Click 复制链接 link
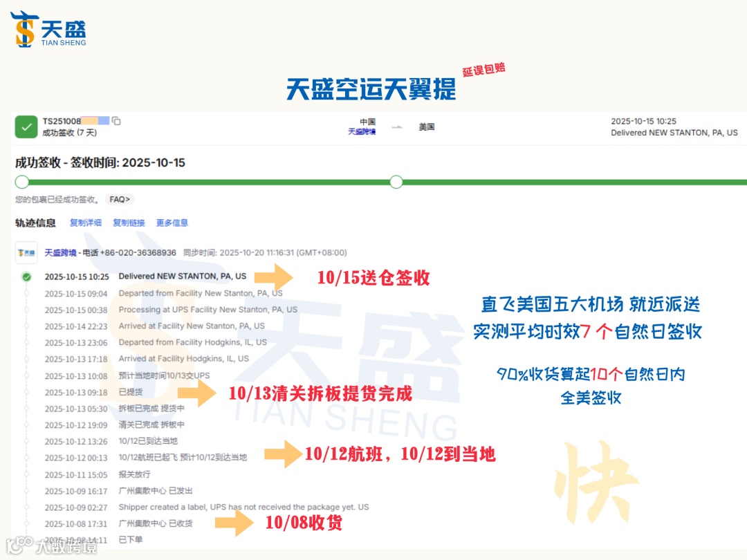747x560 pixels. pos(129,223)
